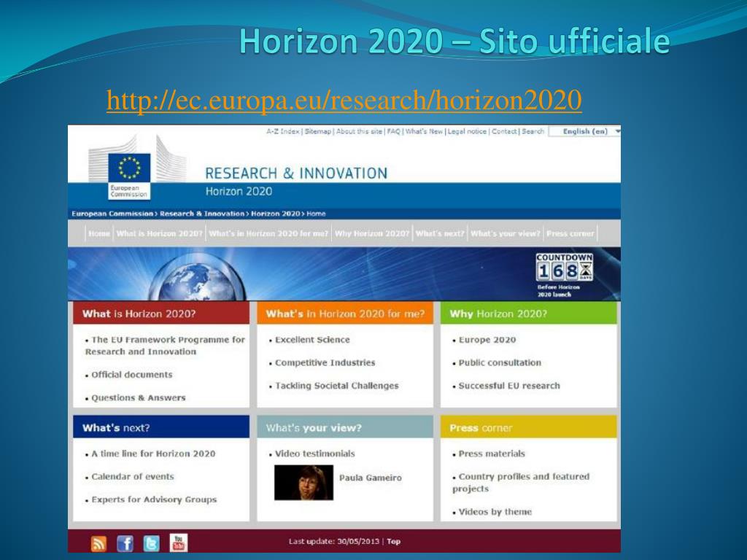Image resolution: width=747 pixels, height=560 pixels.
Task: Click Research & Innovation breadcrumb
Action: click(202, 214)
